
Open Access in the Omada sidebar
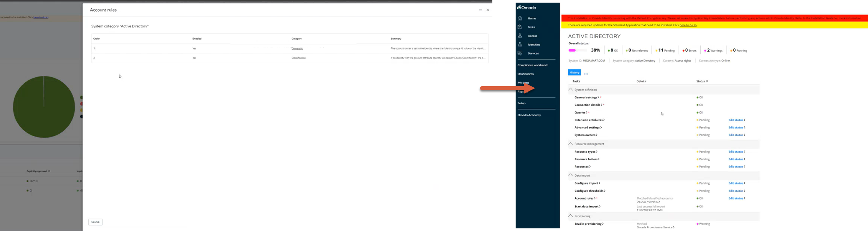click(x=533, y=36)
